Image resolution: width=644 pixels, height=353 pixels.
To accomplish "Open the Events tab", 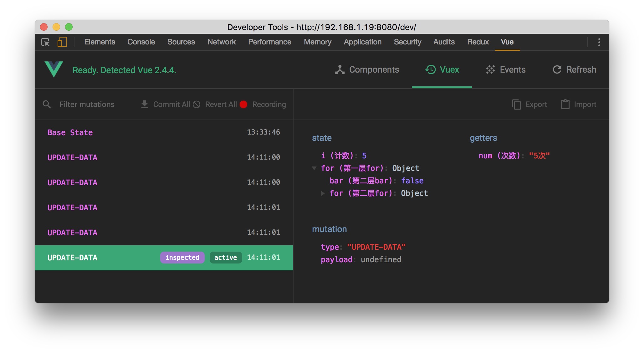I will coord(506,69).
